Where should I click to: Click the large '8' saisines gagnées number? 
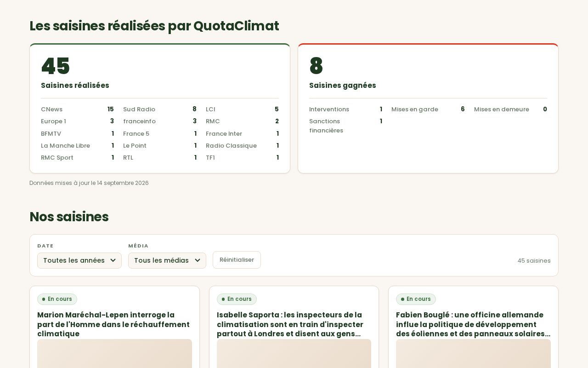pyautogui.click(x=316, y=66)
